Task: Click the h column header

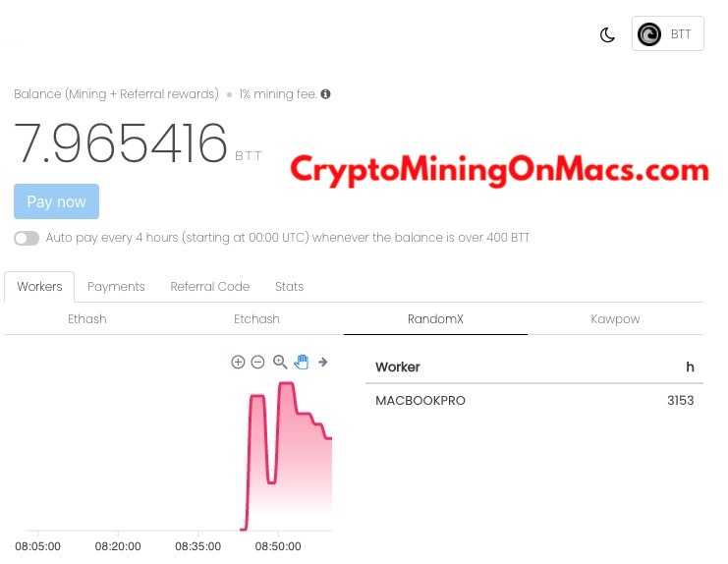Action: coord(690,367)
